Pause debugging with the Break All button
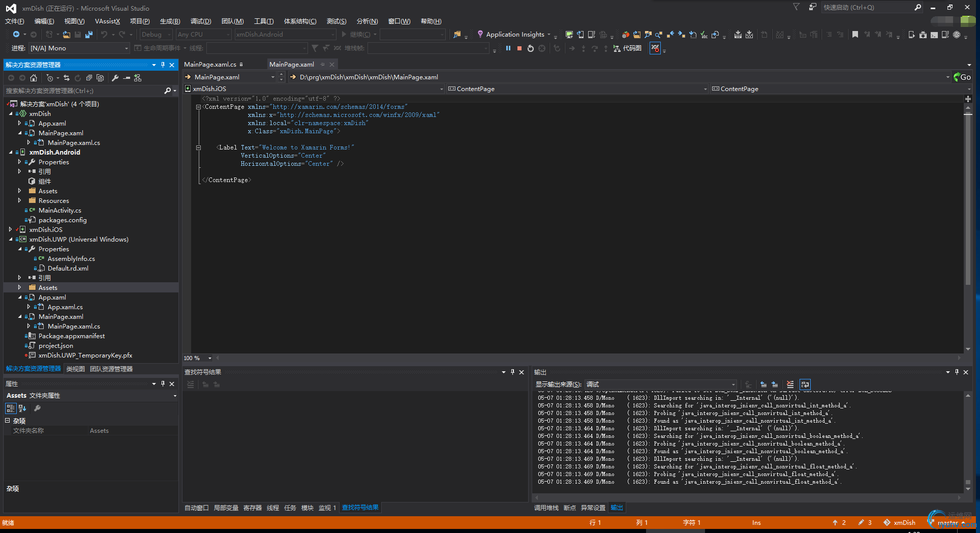Screen dimensions: 980x533 [x=508, y=48]
